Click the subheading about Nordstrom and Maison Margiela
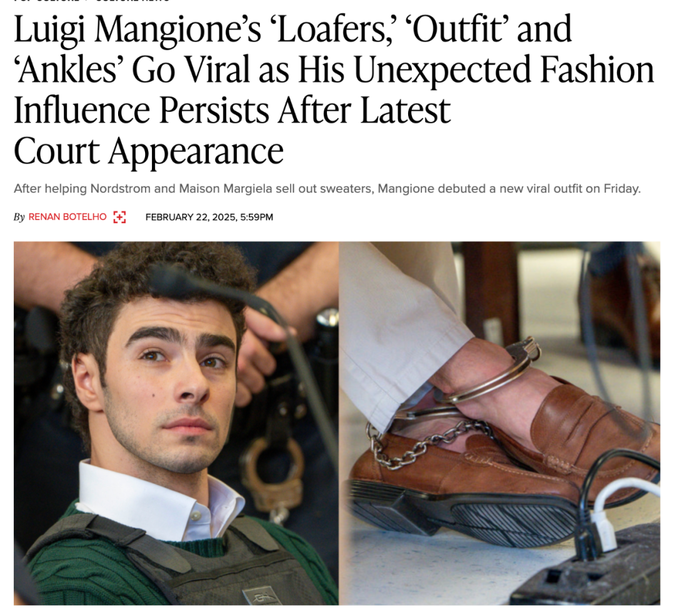 (327, 189)
